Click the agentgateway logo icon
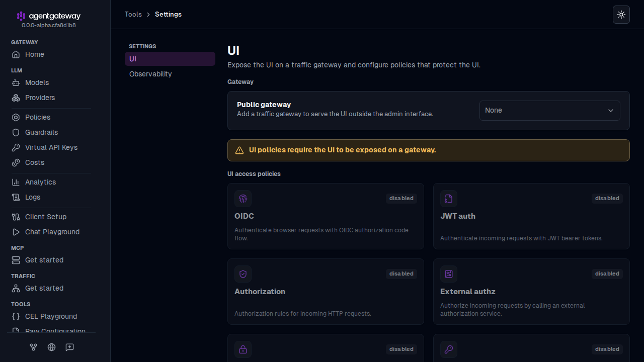The width and height of the screenshot is (644, 362). coord(21,16)
